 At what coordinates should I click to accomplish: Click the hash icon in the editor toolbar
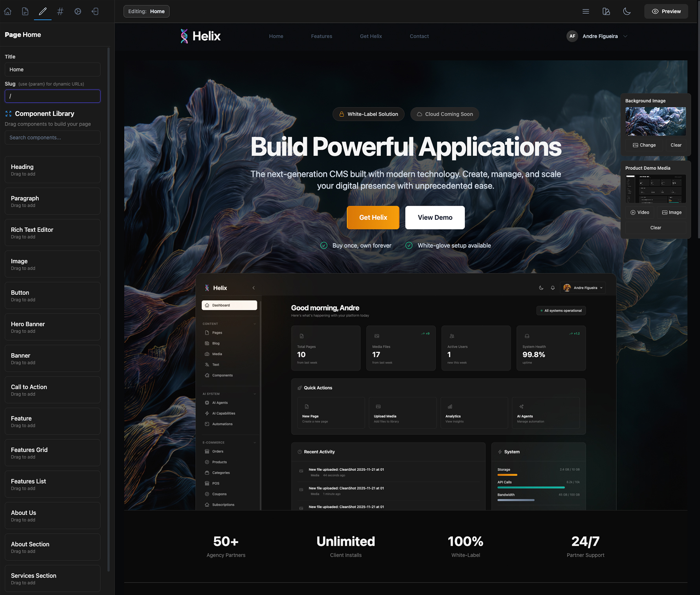60,11
